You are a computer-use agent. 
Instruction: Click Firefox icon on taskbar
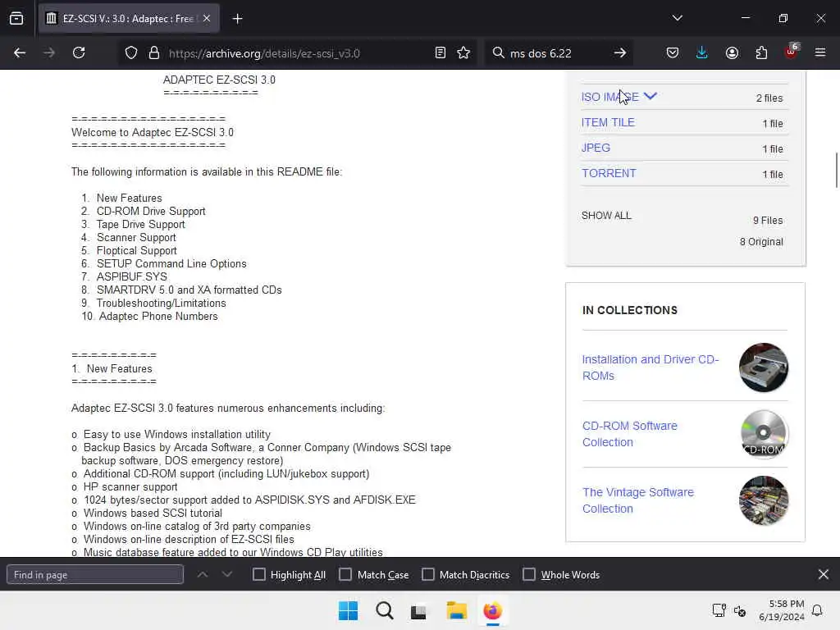pos(492,610)
